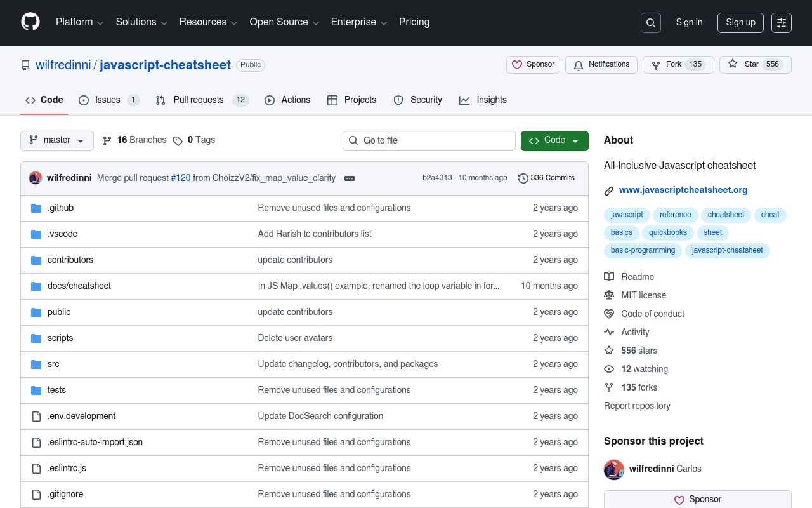Sponsor the repo using heart button
Viewport: 812px width, 508px height.
[x=533, y=65]
